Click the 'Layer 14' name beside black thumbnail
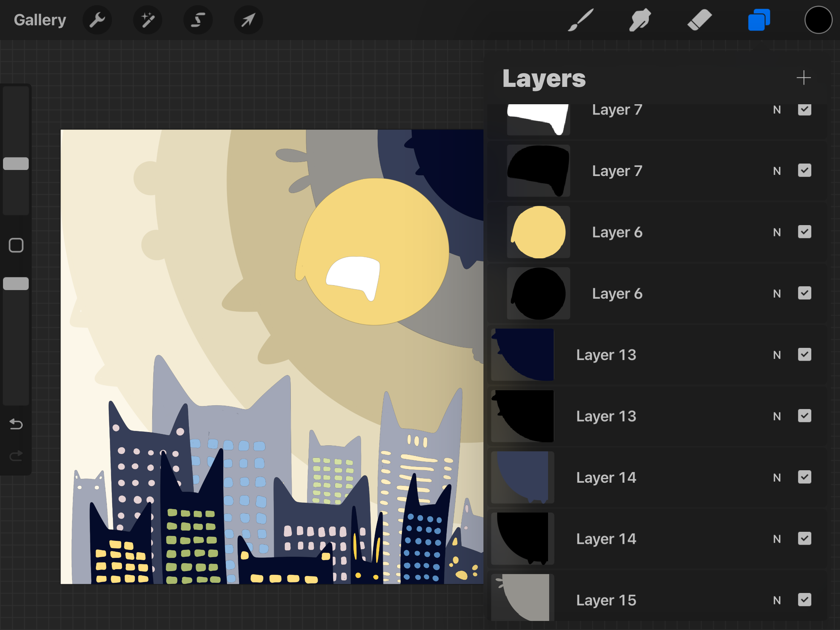Image resolution: width=840 pixels, height=630 pixels. (606, 539)
